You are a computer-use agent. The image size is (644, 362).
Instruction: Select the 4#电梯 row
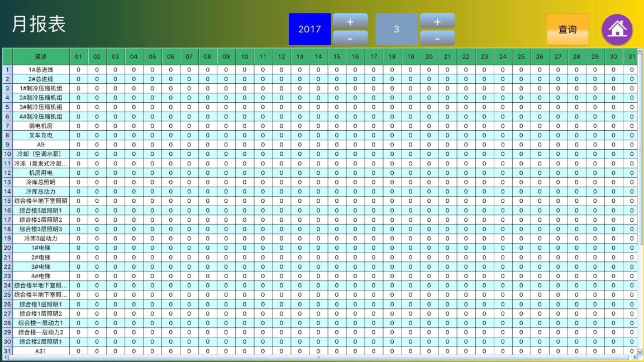click(x=320, y=276)
